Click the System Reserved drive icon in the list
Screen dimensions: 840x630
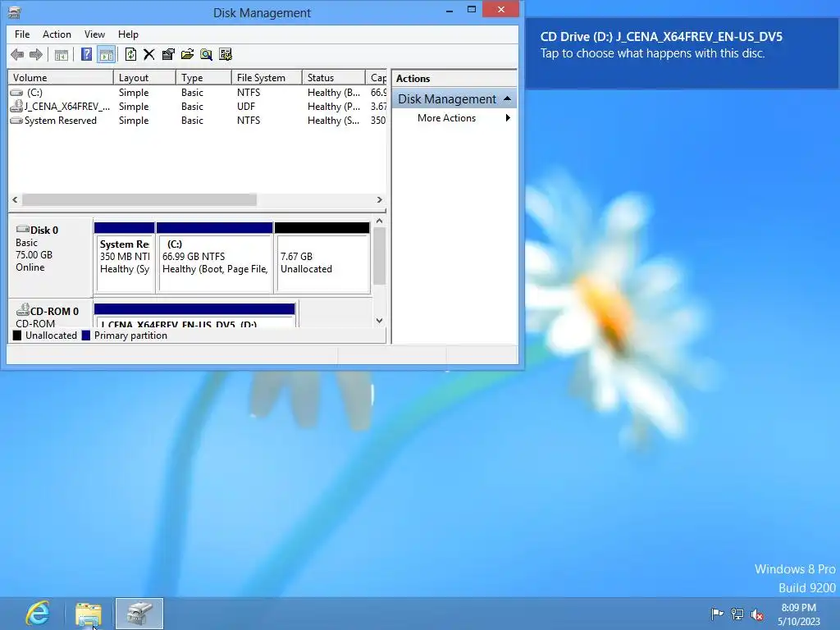[16, 121]
